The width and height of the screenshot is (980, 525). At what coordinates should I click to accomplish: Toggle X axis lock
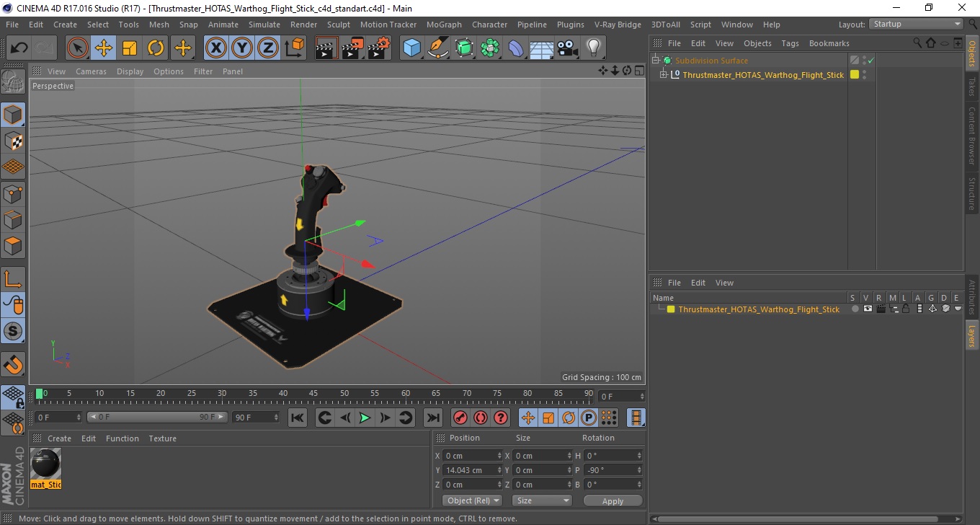click(216, 48)
